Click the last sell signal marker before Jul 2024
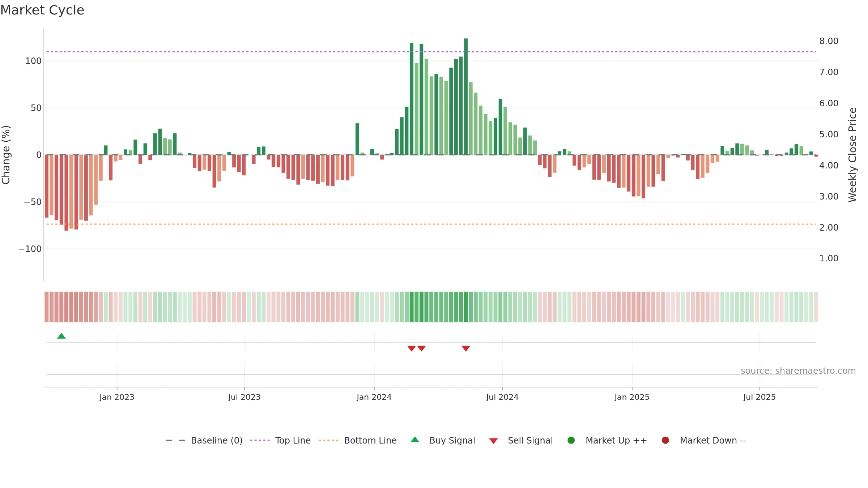The height and width of the screenshot is (488, 868). 466,348
